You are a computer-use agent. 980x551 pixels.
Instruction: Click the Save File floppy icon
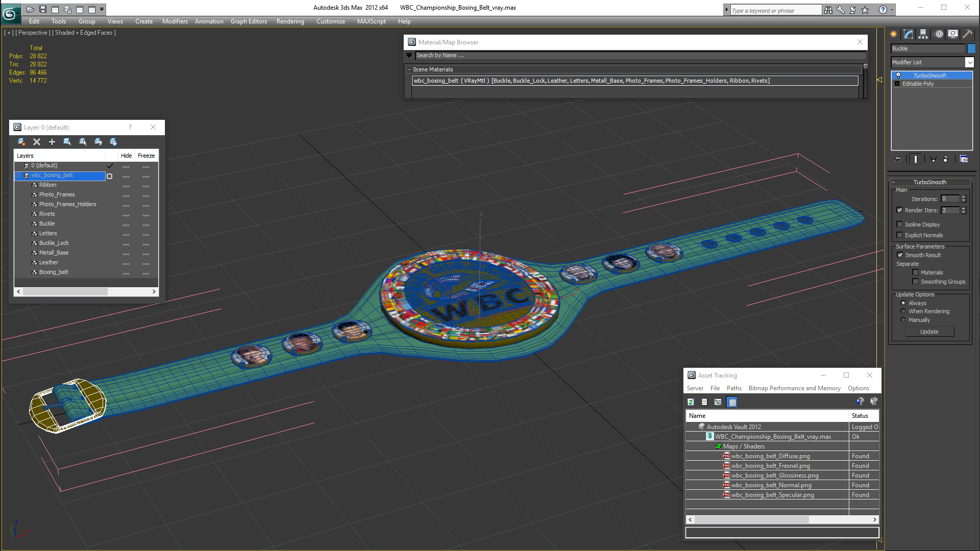43,9
